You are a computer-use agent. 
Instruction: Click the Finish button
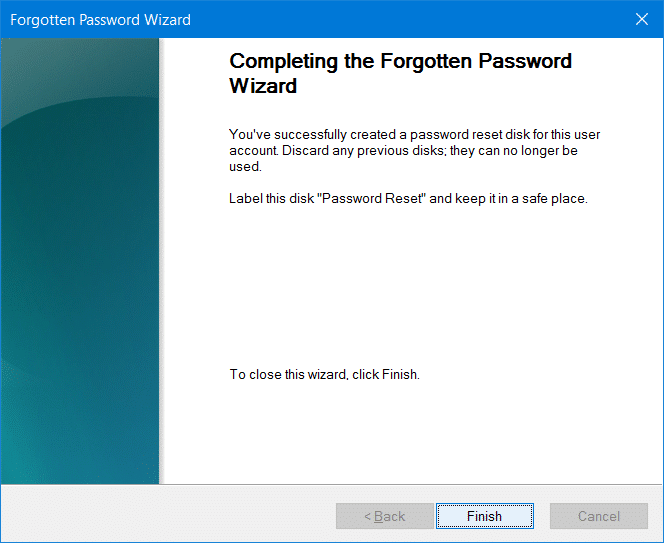click(x=484, y=516)
